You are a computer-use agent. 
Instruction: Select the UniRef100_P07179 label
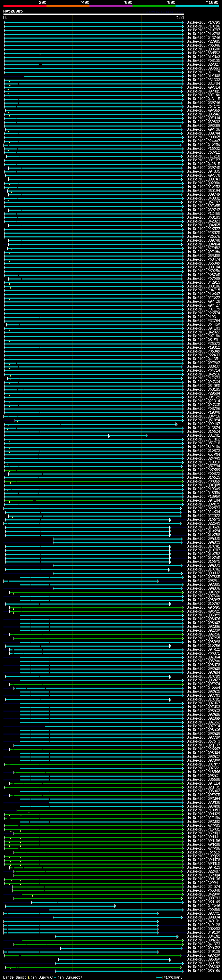coord(203,309)
